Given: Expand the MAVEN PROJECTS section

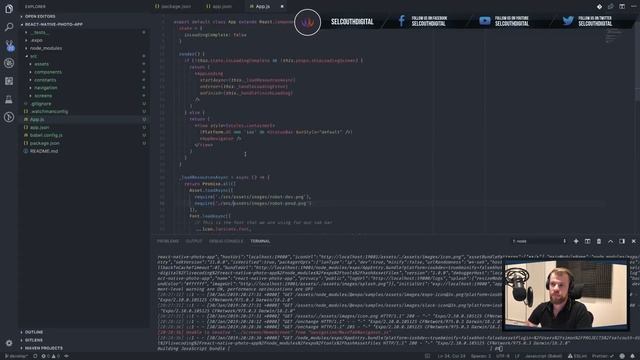Looking at the screenshot, I should pos(43,348).
